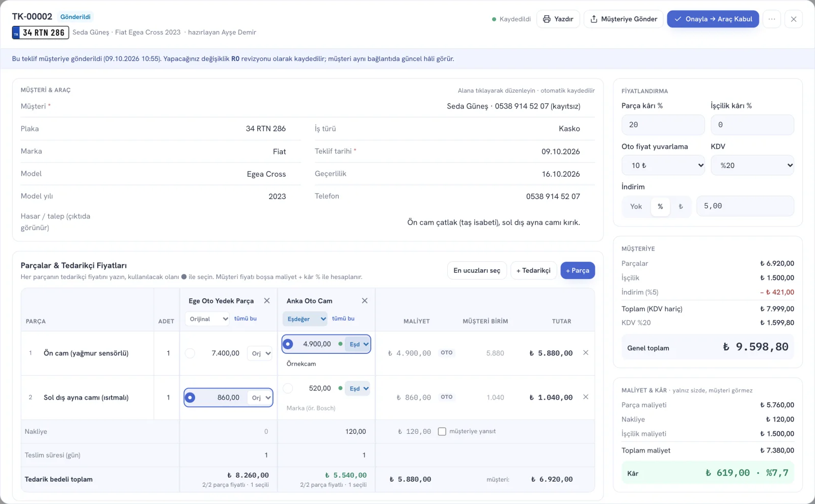The image size is (815, 504).
Task: Set discount type to Yok
Action: click(636, 206)
